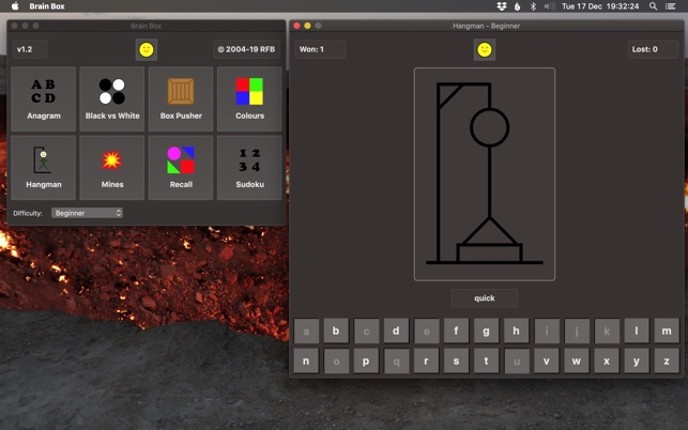Choose letter z on letter keyboard
688x430 pixels.
pyautogui.click(x=666, y=361)
